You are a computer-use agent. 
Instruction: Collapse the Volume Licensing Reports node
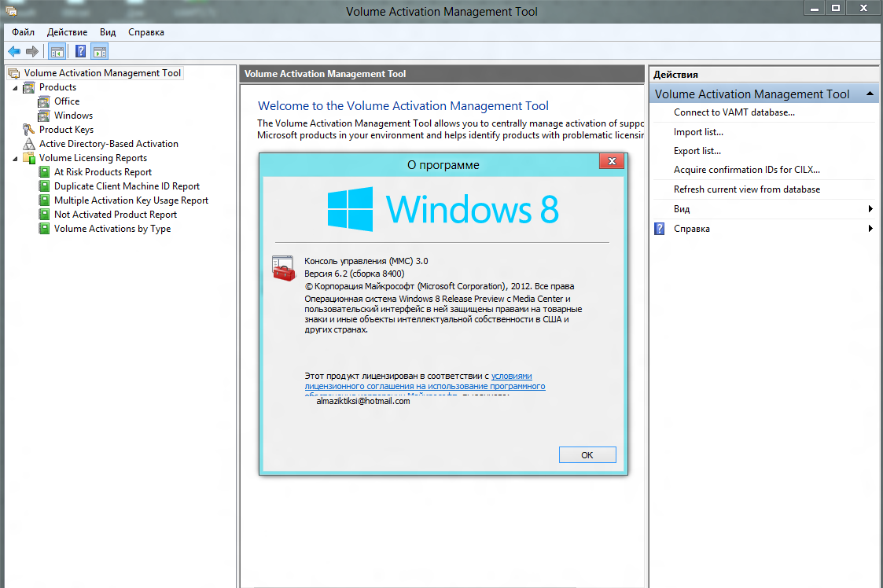click(x=15, y=158)
